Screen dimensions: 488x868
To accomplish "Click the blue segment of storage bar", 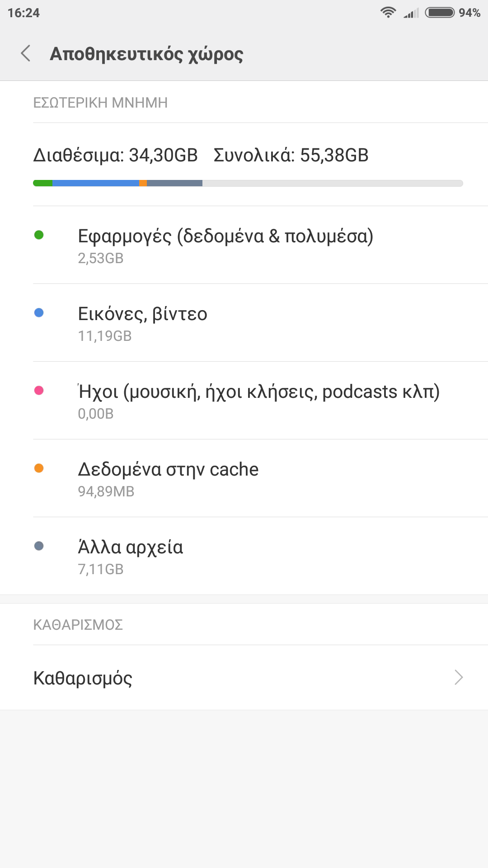I will [x=95, y=183].
